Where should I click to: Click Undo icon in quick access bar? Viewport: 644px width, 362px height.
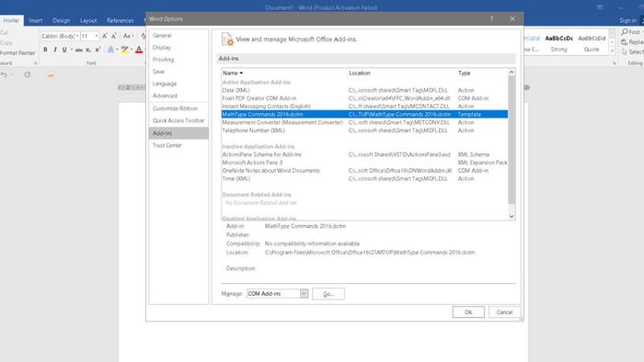pos(4,75)
